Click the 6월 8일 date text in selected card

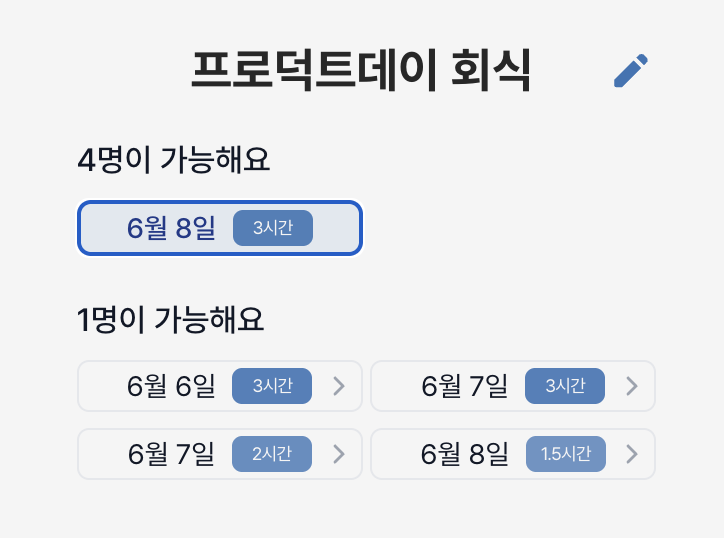pyautogui.click(x=171, y=228)
